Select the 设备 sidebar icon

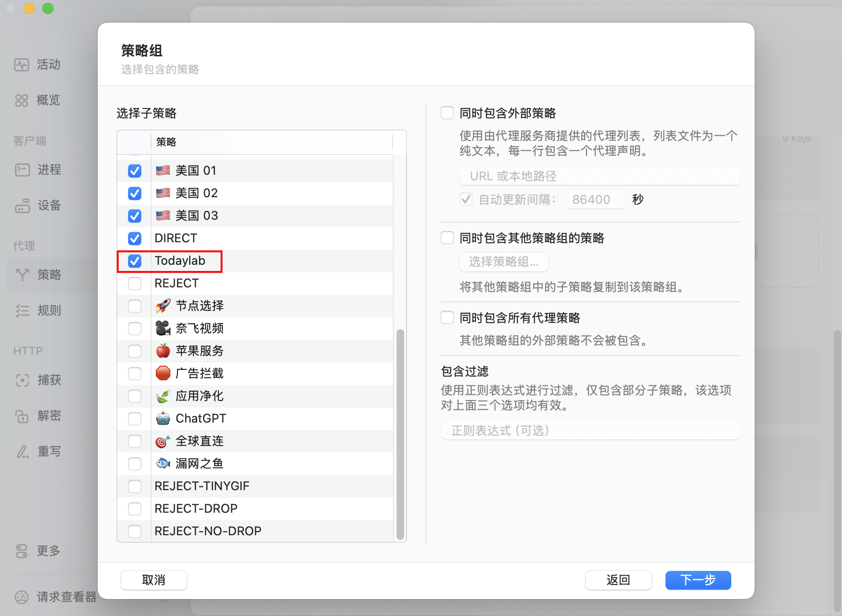[47, 206]
